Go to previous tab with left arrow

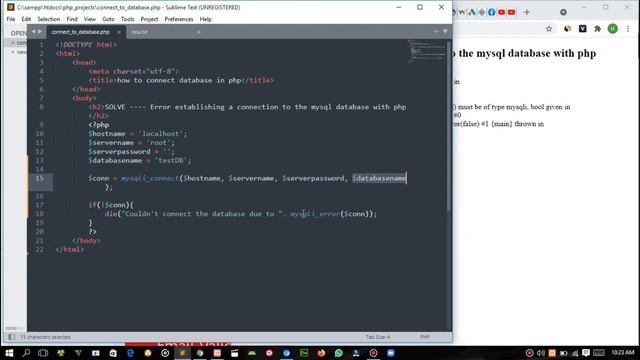point(33,31)
